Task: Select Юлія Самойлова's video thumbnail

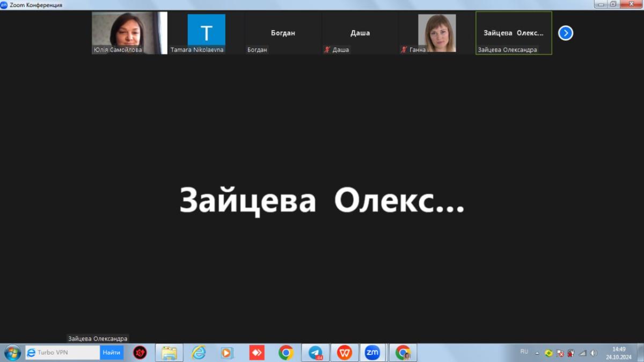Action: click(x=129, y=32)
